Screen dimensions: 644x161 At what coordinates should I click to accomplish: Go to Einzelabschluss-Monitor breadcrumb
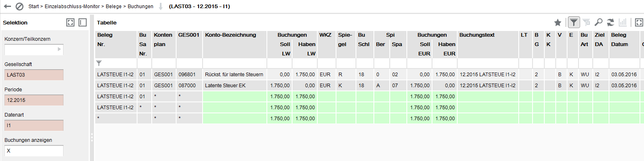[x=72, y=7]
